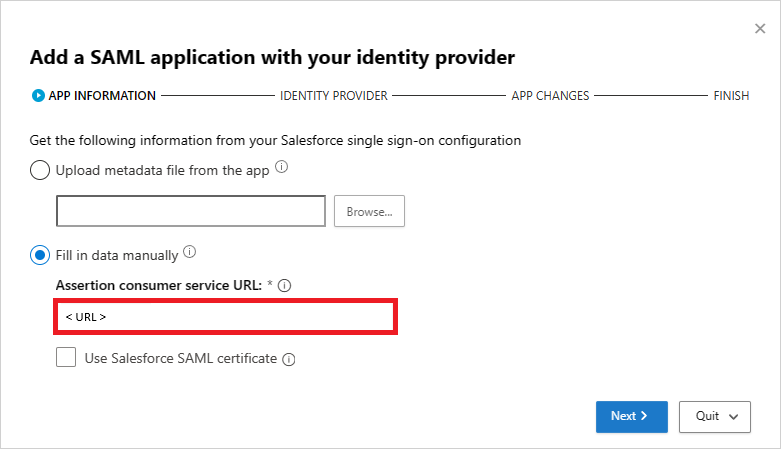Select Upload metadata file from the app
This screenshot has width=781, height=449.
point(40,170)
